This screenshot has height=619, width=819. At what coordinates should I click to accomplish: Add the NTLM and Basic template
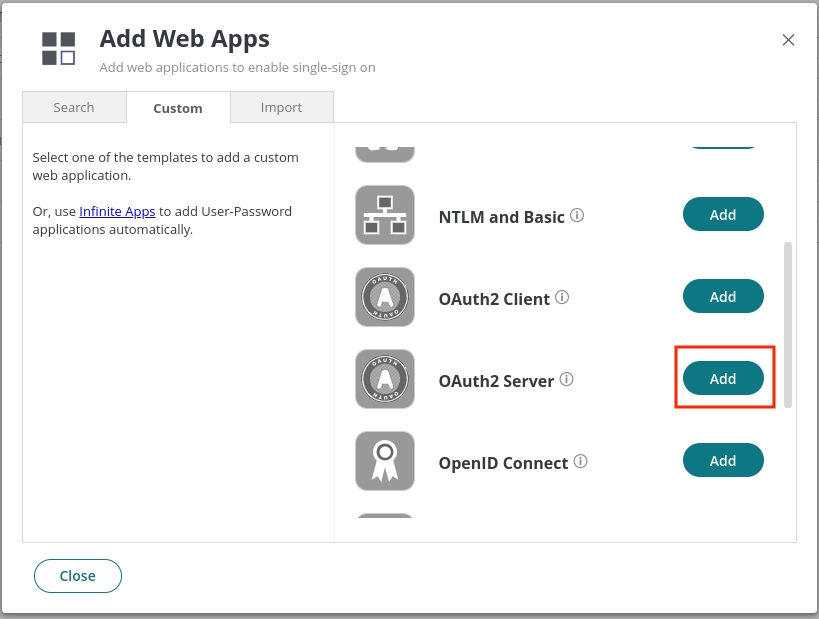pos(723,214)
